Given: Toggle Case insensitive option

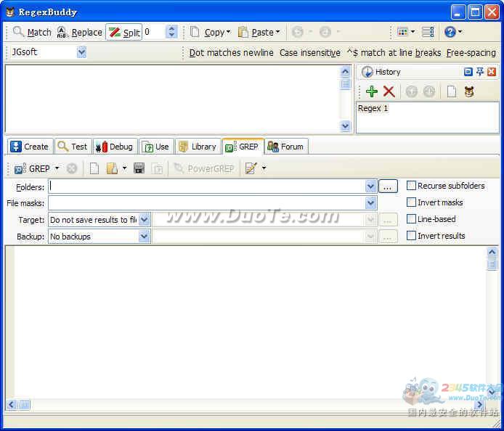Looking at the screenshot, I should [x=310, y=53].
